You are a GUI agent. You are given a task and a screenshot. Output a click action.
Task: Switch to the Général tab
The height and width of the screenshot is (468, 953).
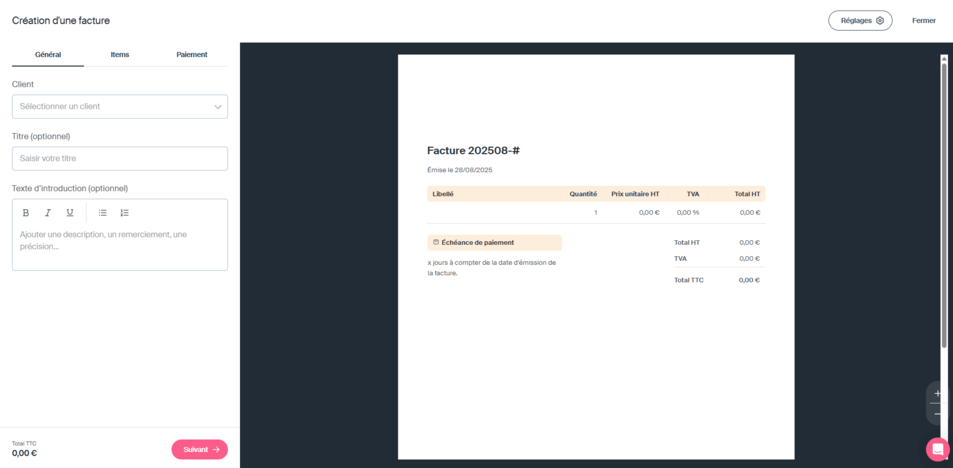point(48,54)
